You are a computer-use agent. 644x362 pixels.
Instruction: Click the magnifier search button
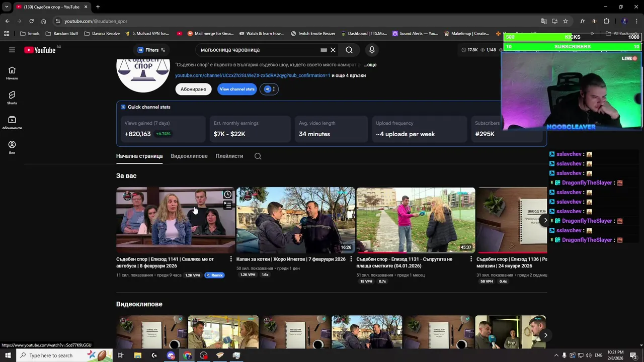pyautogui.click(x=349, y=50)
